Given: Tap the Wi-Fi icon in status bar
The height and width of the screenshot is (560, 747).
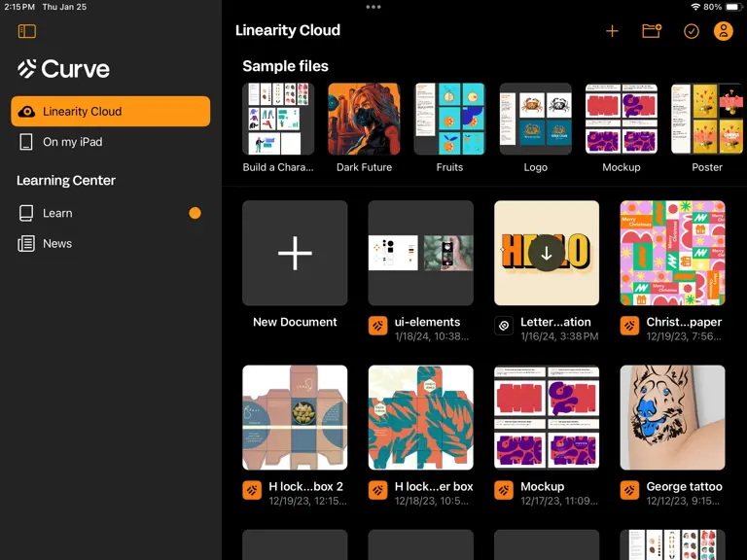Looking at the screenshot, I should click(695, 7).
